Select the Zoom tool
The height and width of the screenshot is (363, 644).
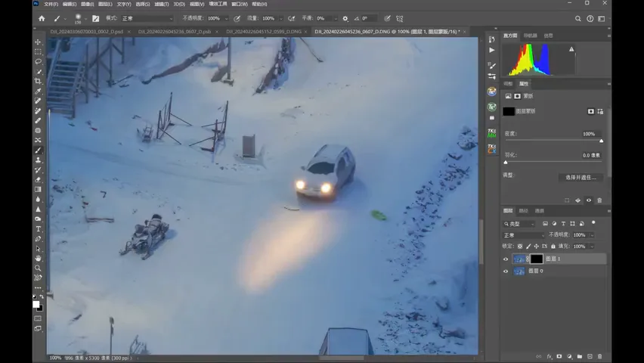39,268
